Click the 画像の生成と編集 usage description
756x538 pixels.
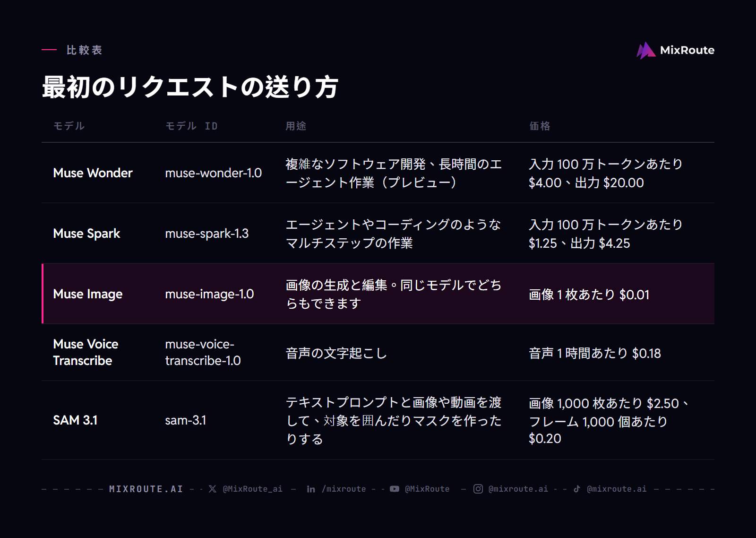394,294
